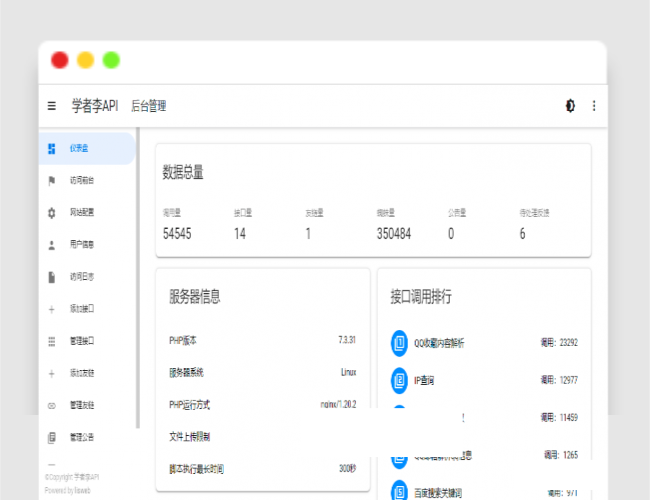Viewport: 650px width, 500px height.
Task: Click the flag icon for 访问前台
Action: pos(51,181)
